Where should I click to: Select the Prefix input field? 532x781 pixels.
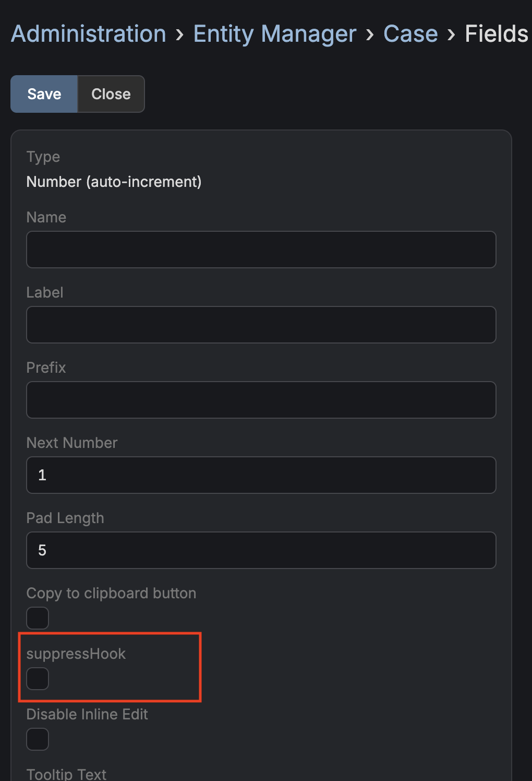[x=261, y=400]
